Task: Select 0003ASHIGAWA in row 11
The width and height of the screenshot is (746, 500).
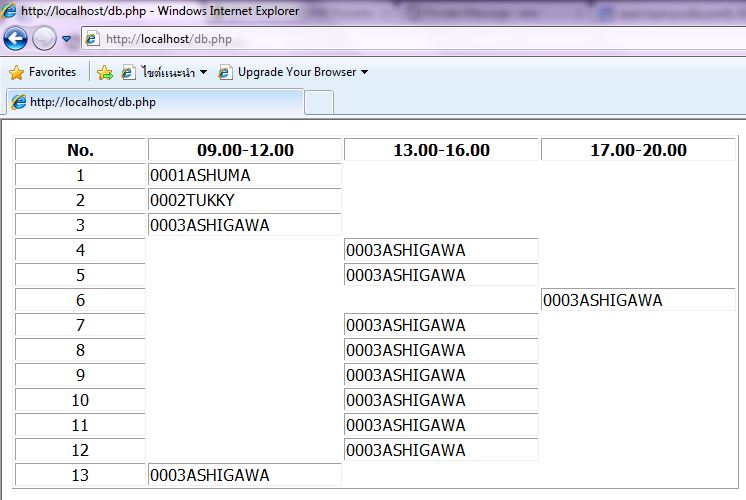Action: [441, 425]
